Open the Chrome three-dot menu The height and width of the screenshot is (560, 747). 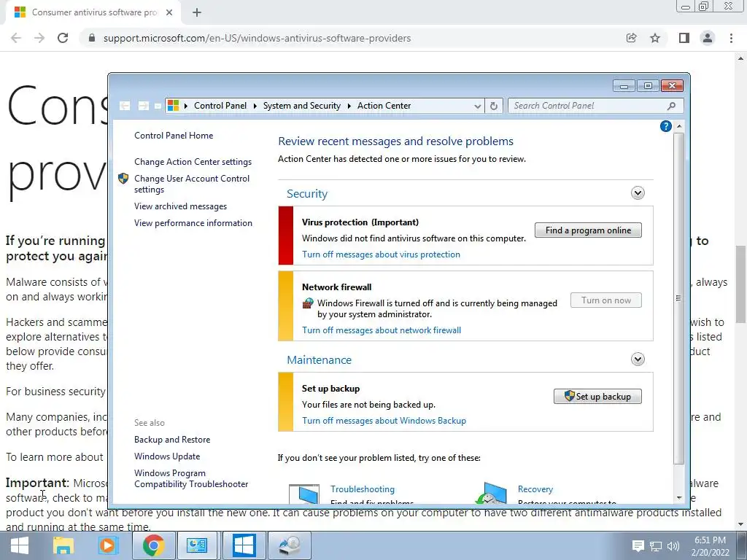click(731, 38)
